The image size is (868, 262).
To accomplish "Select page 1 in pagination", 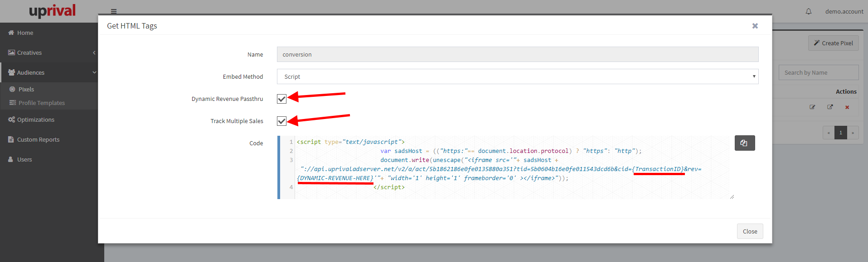I will point(840,133).
